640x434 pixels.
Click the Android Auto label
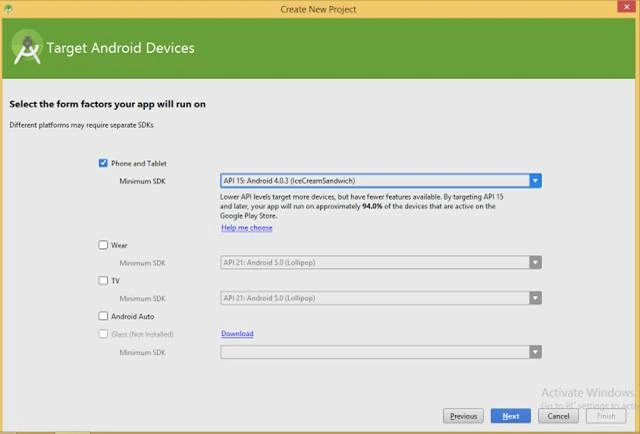(x=133, y=316)
